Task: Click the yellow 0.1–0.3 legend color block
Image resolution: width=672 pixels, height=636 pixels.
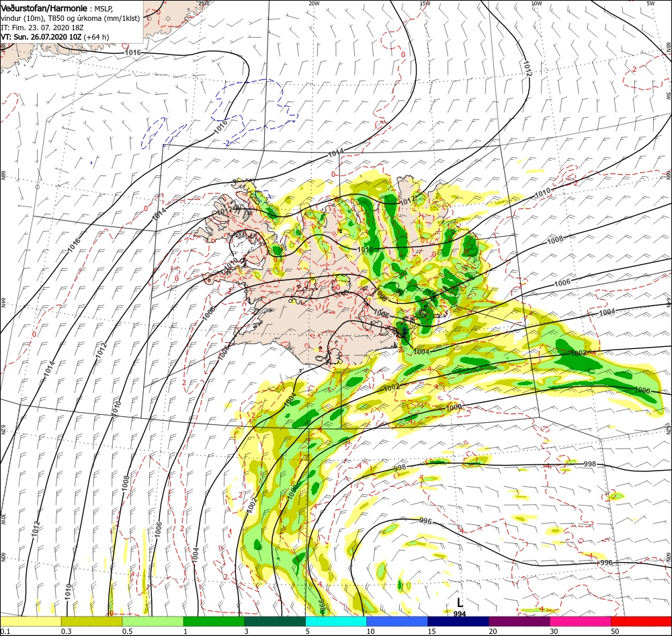Action: 30,621
